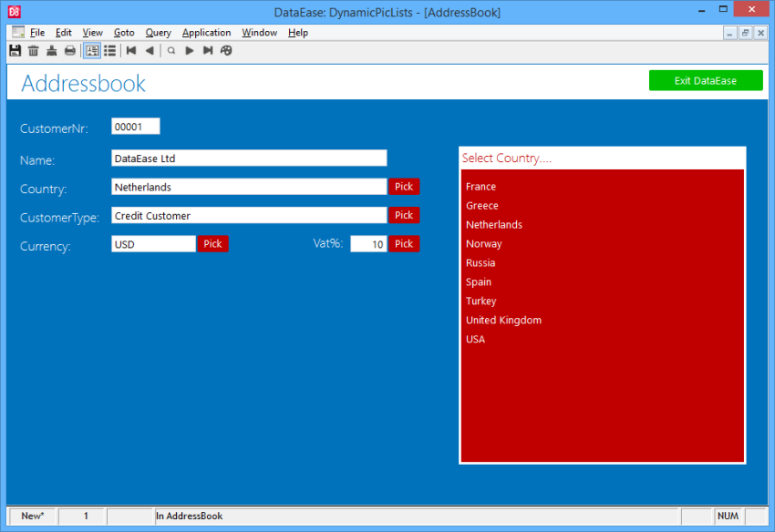The image size is (775, 532).
Task: Select United Kingdom in the country list
Action: 503,320
